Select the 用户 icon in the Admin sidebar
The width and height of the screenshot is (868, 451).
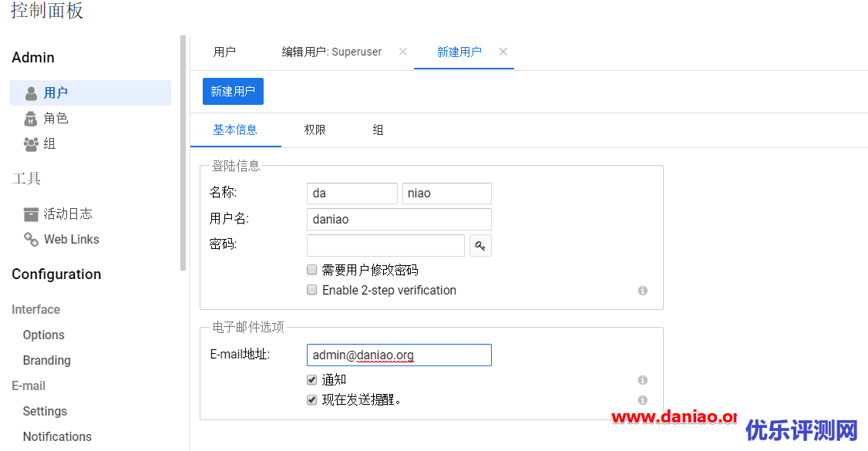point(29,93)
